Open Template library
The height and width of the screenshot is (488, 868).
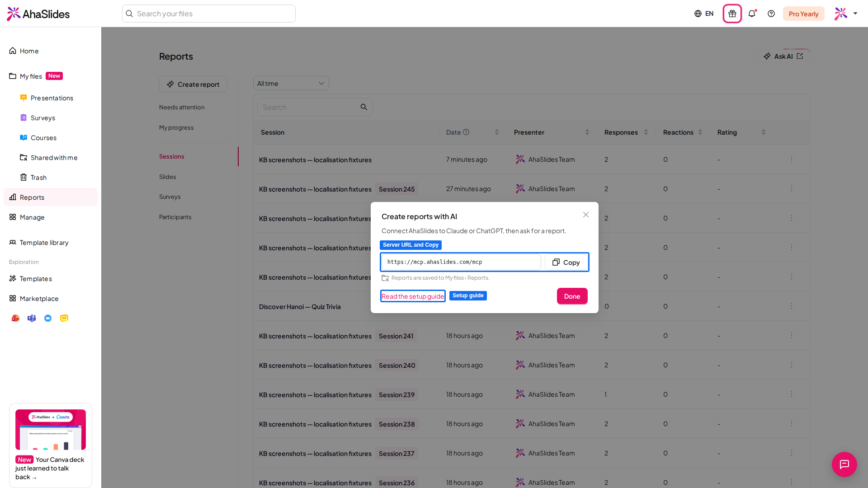click(51, 242)
